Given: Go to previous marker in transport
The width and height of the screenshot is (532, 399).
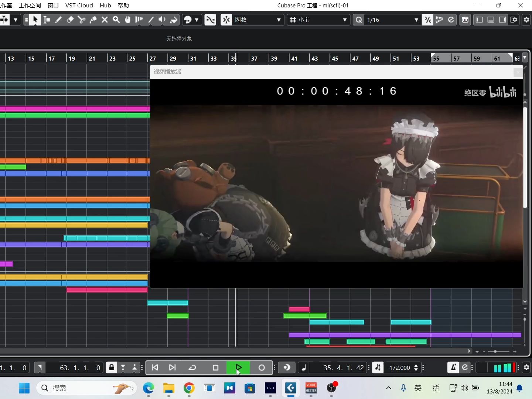Looking at the screenshot, I should tap(155, 368).
